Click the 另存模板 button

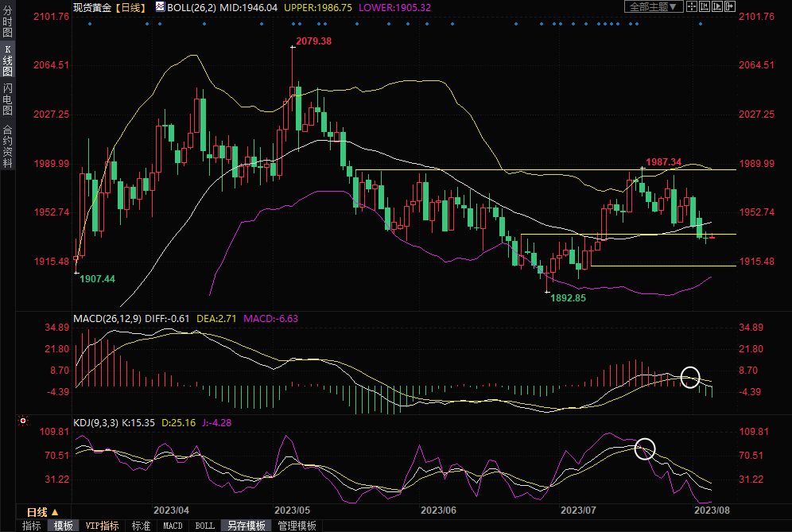(x=247, y=526)
